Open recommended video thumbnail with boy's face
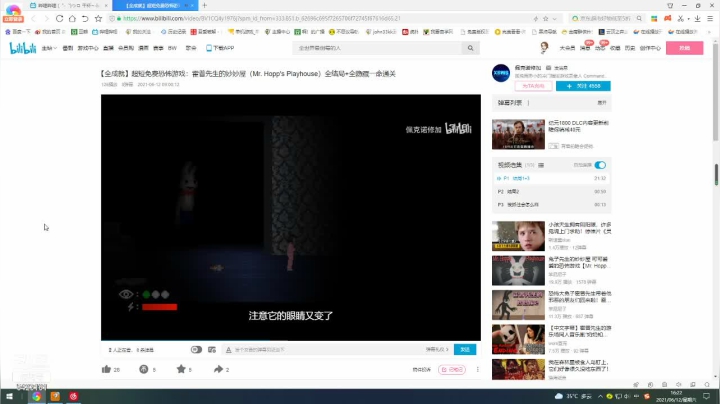The height and width of the screenshot is (404, 720). [x=518, y=236]
